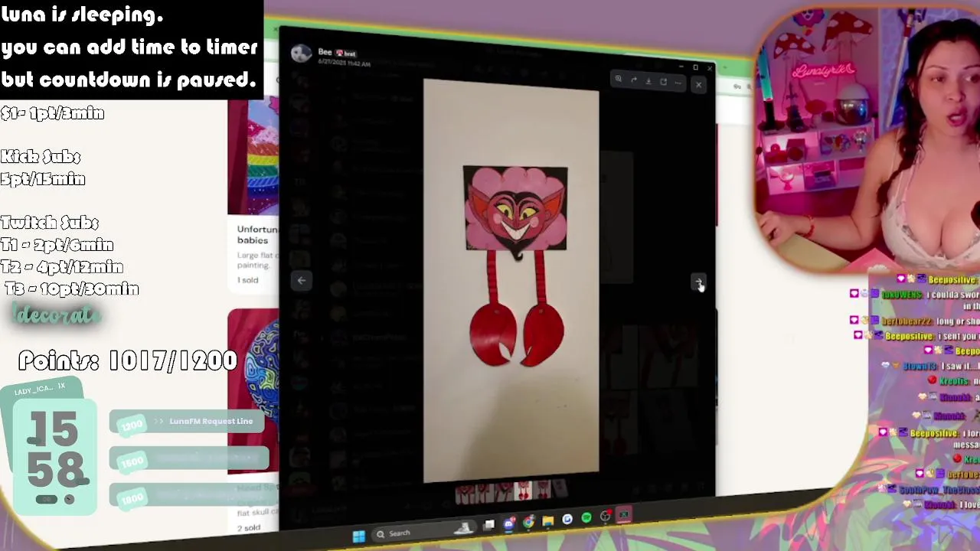Maximize the Discord window
The width and height of the screenshot is (980, 551).
click(x=695, y=67)
